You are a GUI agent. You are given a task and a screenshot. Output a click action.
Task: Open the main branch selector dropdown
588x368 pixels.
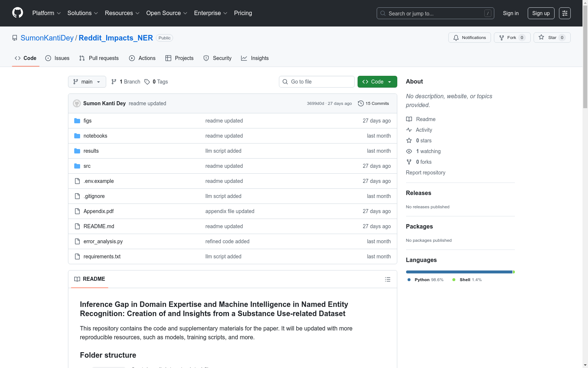[x=87, y=82]
